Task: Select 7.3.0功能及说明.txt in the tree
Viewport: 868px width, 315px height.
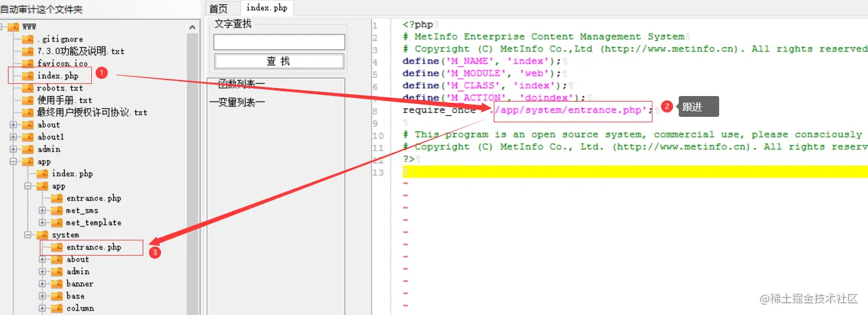Action: (81, 51)
